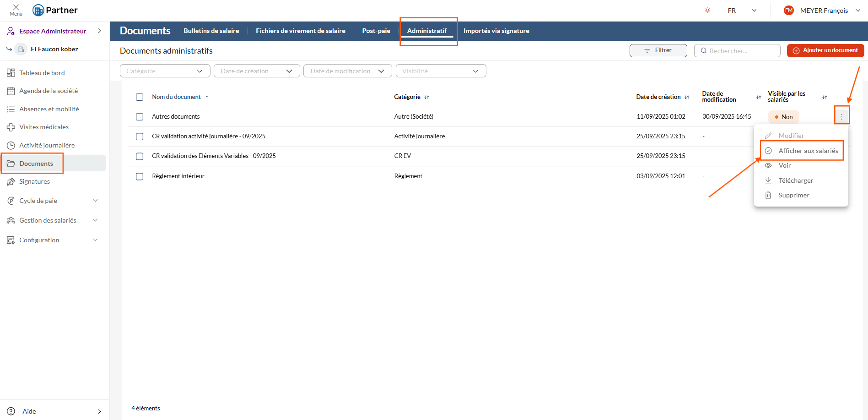Select the Signatures pen icon
The width and height of the screenshot is (868, 420).
click(x=11, y=181)
